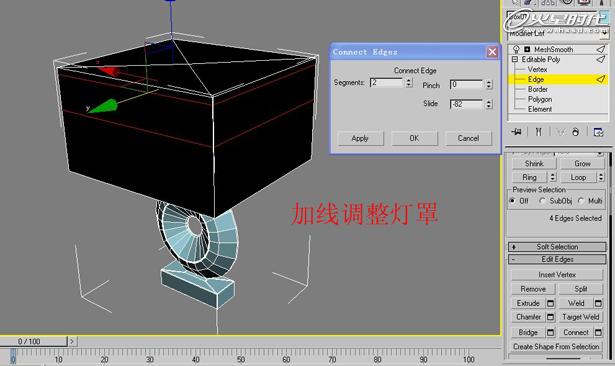The height and width of the screenshot is (366, 615).
Task: Select Multi preview radio button
Action: (581, 200)
